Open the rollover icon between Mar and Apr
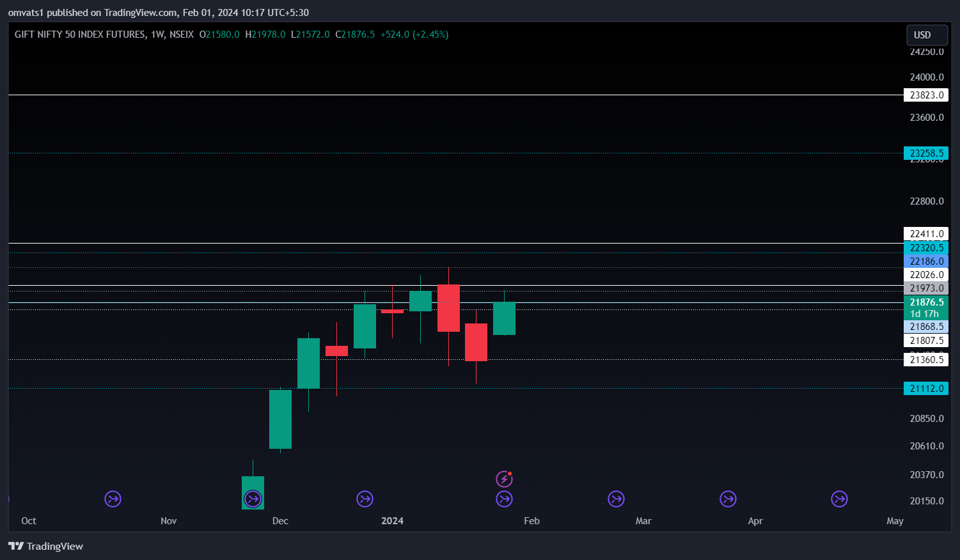960x560 pixels. (x=728, y=499)
